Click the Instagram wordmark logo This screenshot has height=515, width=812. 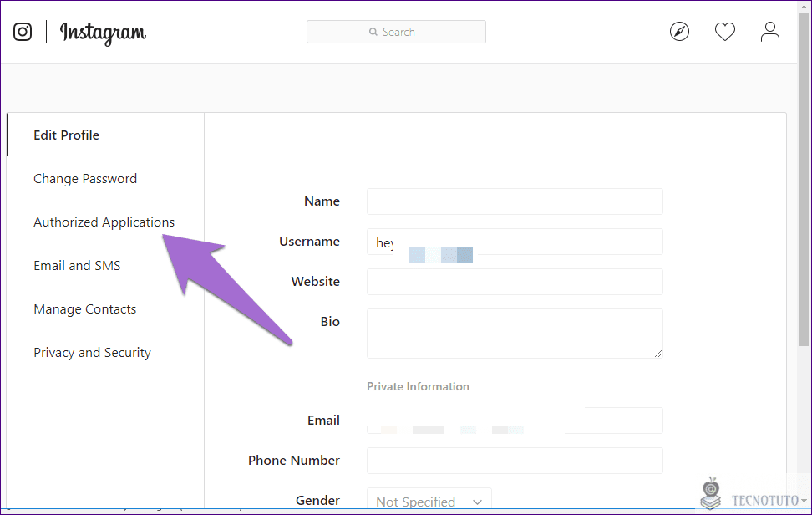(103, 33)
